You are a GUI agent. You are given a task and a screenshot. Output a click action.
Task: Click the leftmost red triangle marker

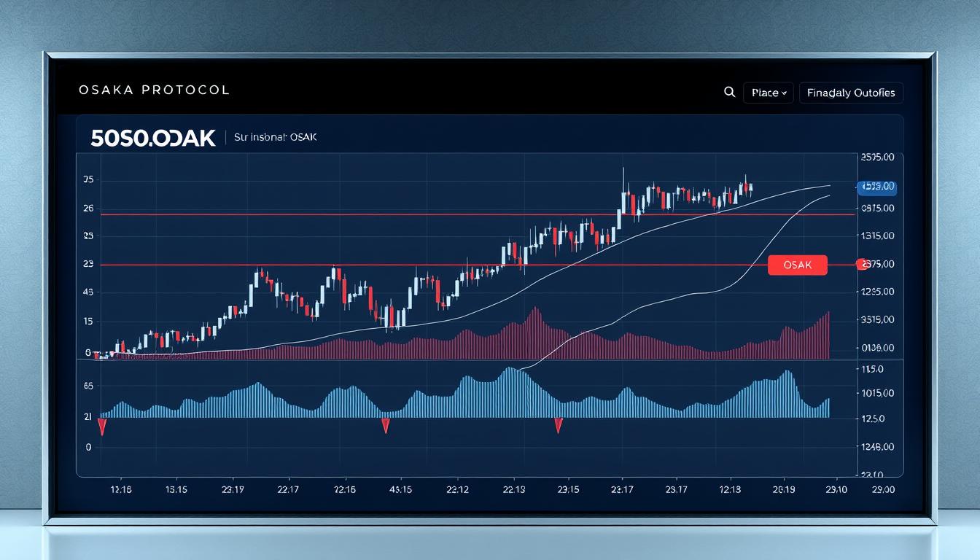point(102,427)
